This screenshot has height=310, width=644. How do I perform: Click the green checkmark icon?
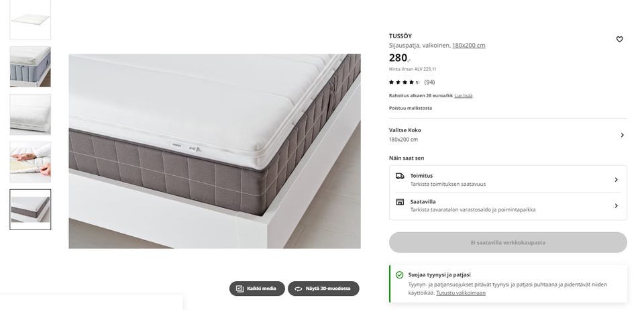pos(399,275)
